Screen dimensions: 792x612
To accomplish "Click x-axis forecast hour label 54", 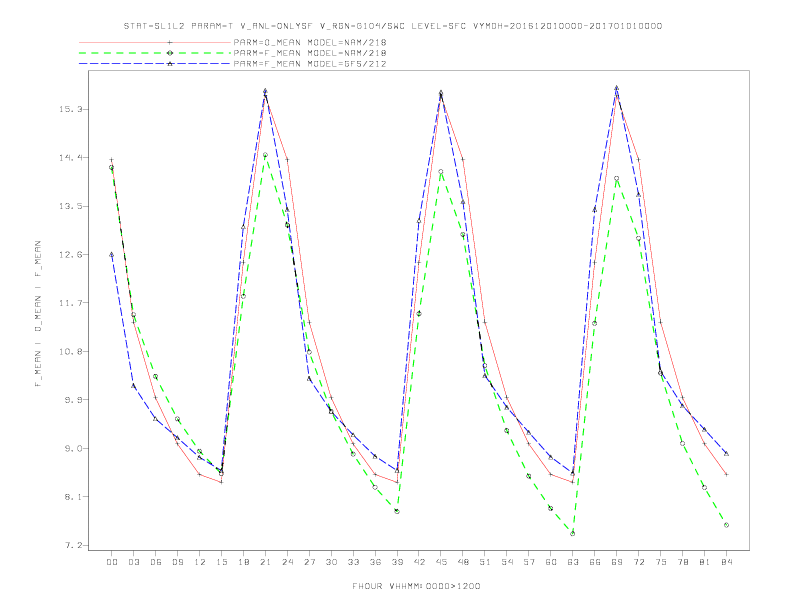I will click(x=507, y=562).
